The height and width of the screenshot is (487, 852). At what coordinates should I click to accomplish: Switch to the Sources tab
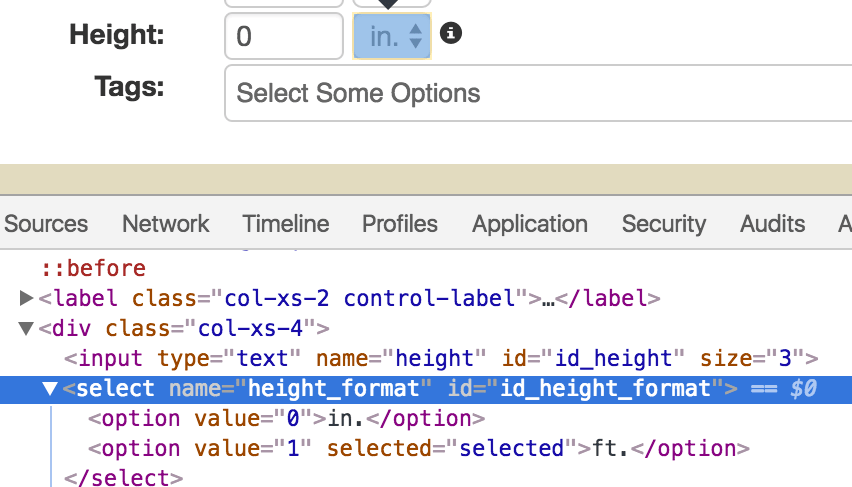coord(46,224)
